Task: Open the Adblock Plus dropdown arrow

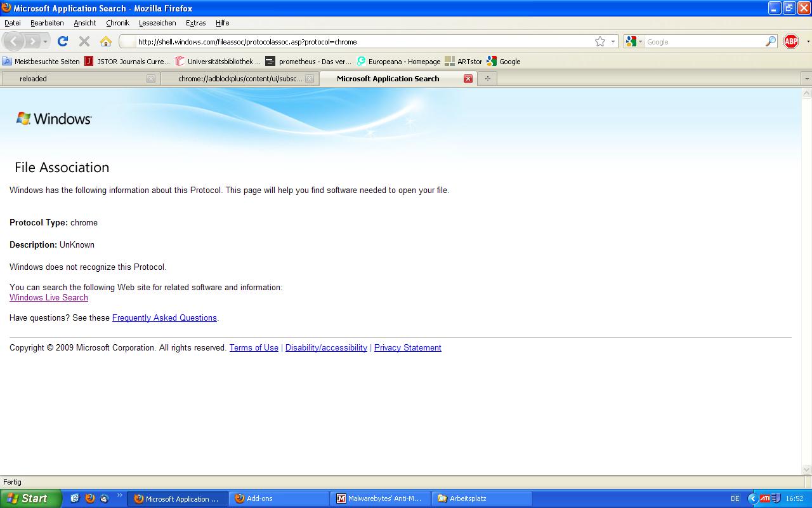Action: [x=808, y=42]
